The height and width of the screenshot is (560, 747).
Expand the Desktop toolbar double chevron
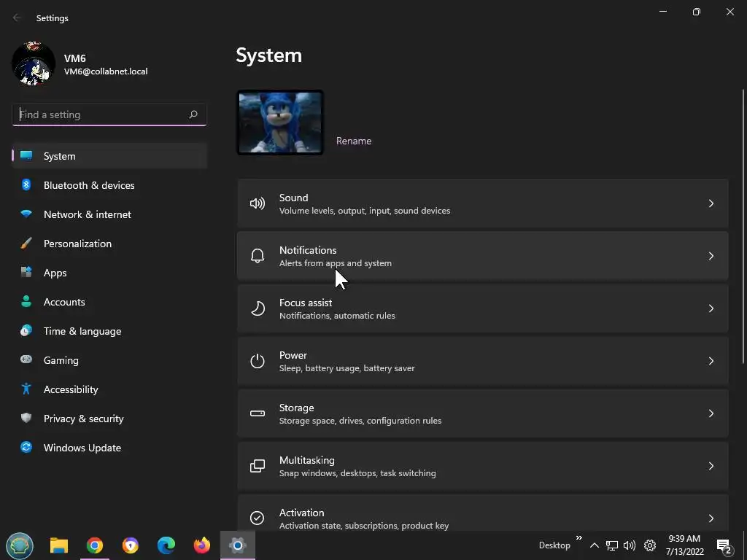pos(578,538)
